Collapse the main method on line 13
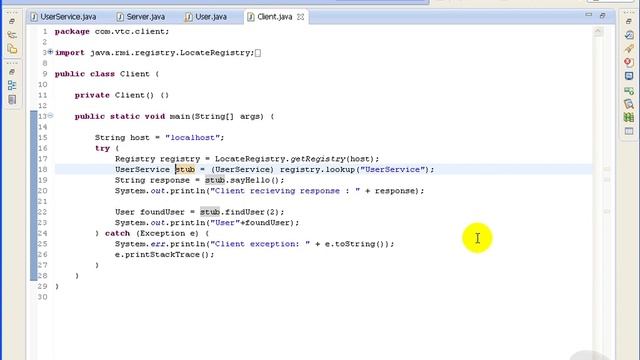Viewport: 640px width, 360px height. (x=50, y=116)
